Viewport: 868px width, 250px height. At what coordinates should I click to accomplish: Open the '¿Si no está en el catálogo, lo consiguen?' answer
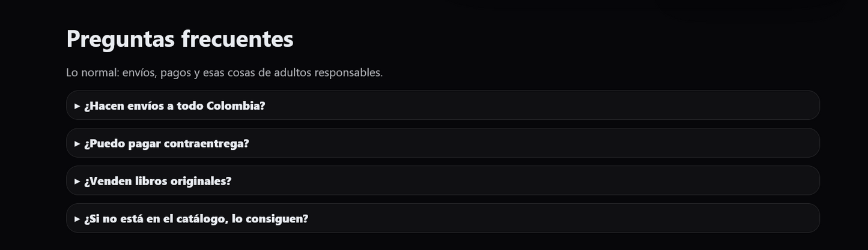(x=196, y=219)
